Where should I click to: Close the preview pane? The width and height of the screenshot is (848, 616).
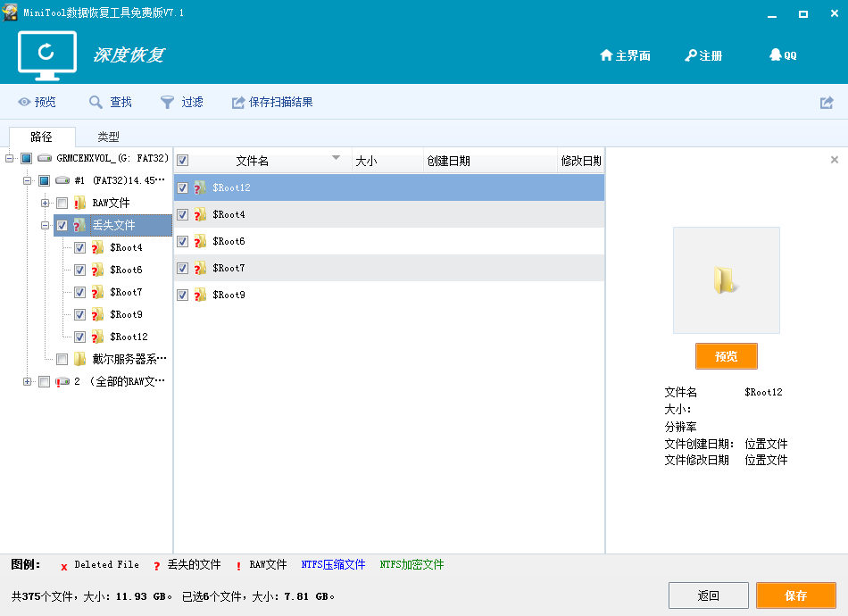pyautogui.click(x=835, y=160)
